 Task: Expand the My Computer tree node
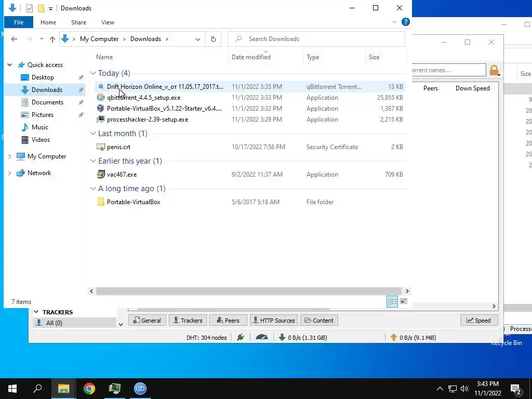coord(9,156)
